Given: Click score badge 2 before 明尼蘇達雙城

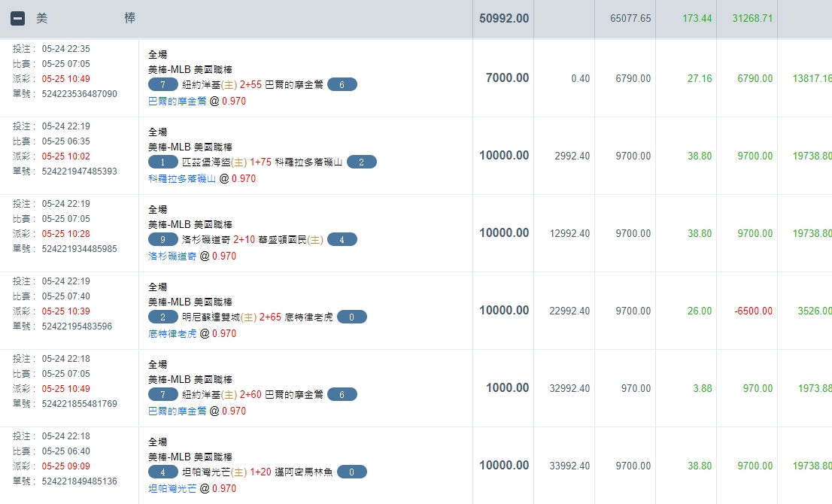Looking at the screenshot, I should pyautogui.click(x=163, y=317).
